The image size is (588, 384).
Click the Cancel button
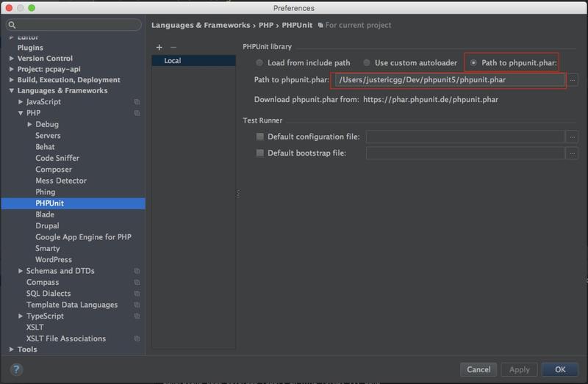click(x=478, y=370)
